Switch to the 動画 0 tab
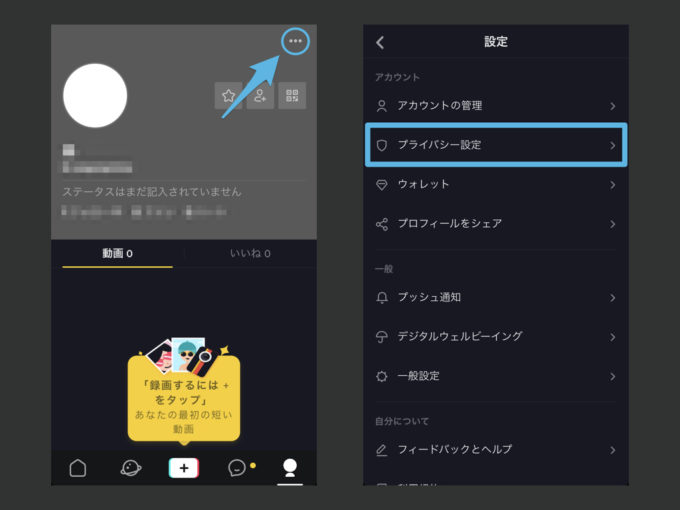This screenshot has height=510, width=680. tap(118, 254)
